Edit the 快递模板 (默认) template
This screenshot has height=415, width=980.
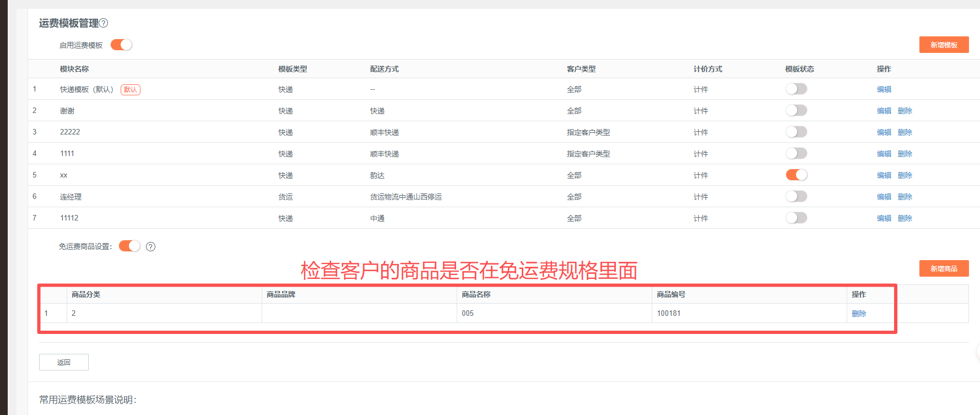click(884, 89)
